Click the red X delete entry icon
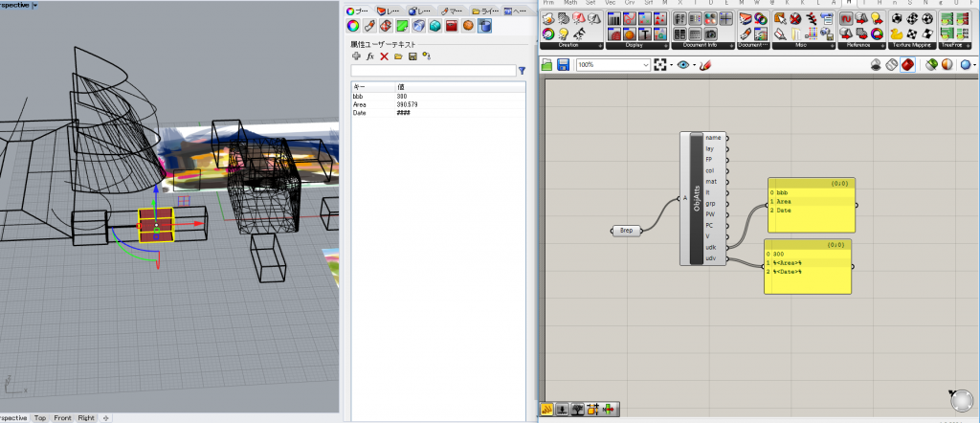Screen dimensions: 980x423 coord(384,56)
